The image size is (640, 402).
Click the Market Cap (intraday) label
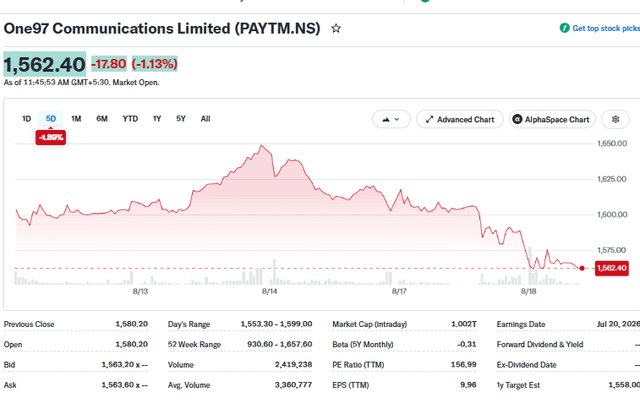369,324
